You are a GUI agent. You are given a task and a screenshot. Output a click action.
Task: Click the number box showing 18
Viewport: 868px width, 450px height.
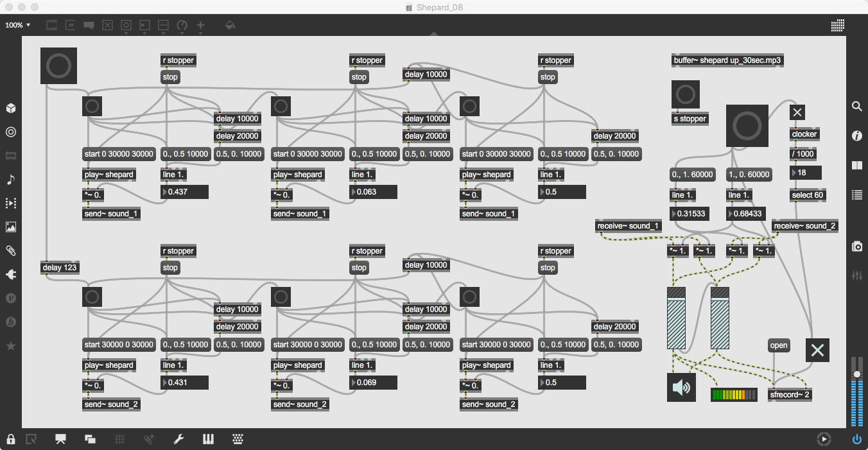tap(806, 173)
